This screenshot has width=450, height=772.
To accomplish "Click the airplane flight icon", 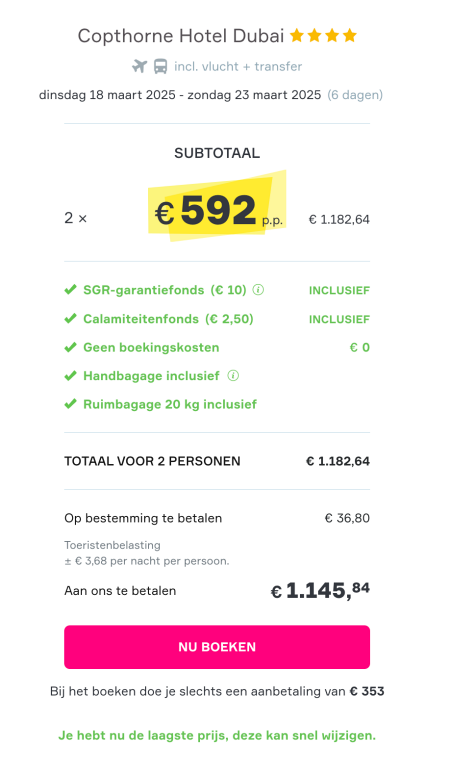I will (x=140, y=66).
